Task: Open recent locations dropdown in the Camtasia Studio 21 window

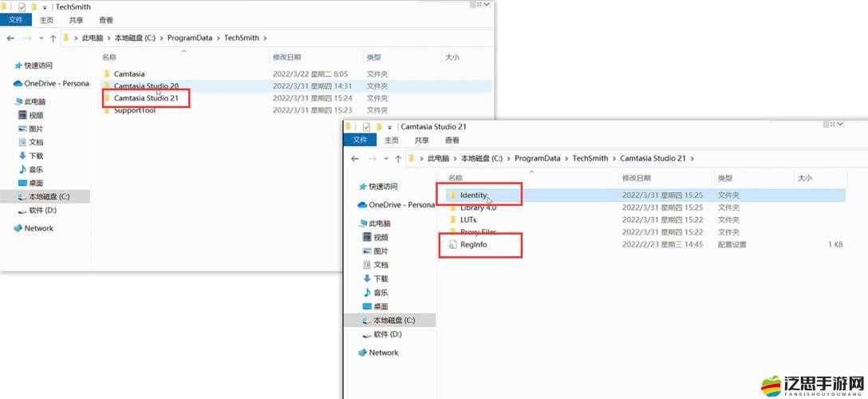Action: [386, 158]
